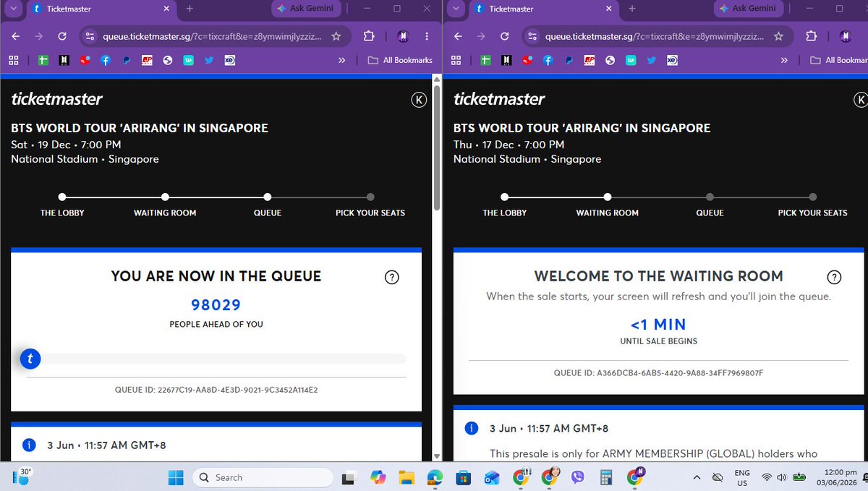Show hidden system tray icons chevron

pos(697,477)
